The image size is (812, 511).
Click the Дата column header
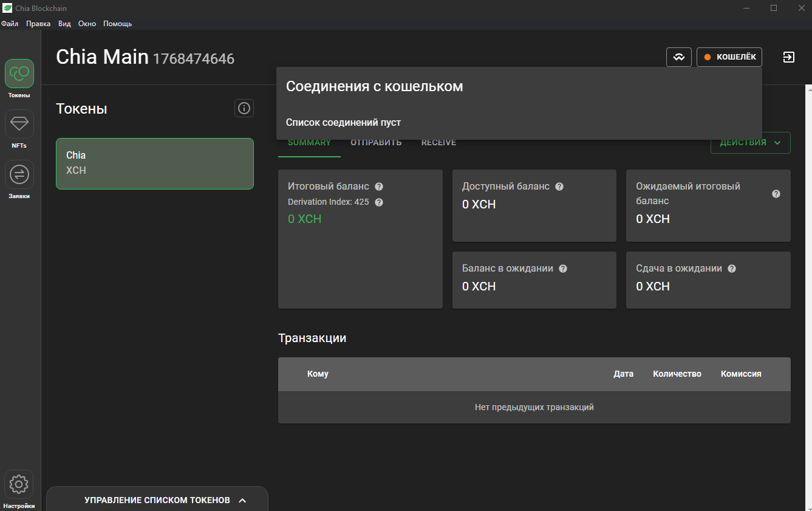click(623, 374)
